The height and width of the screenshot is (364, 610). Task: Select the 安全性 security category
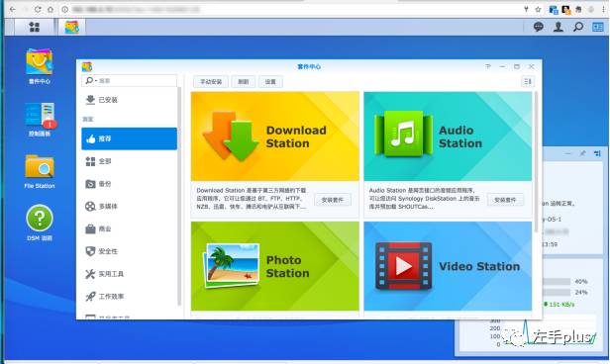pyautogui.click(x=129, y=251)
